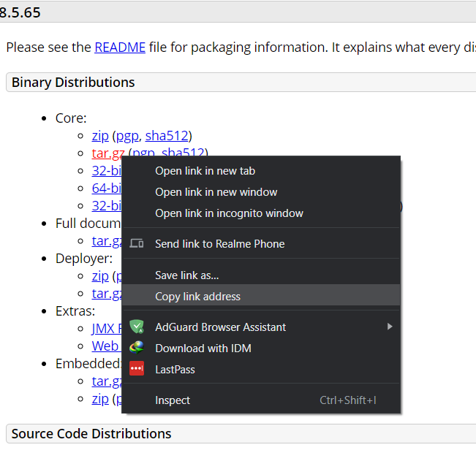Open the Core zip sha512 link
The height and width of the screenshot is (461, 476).
pos(167,136)
